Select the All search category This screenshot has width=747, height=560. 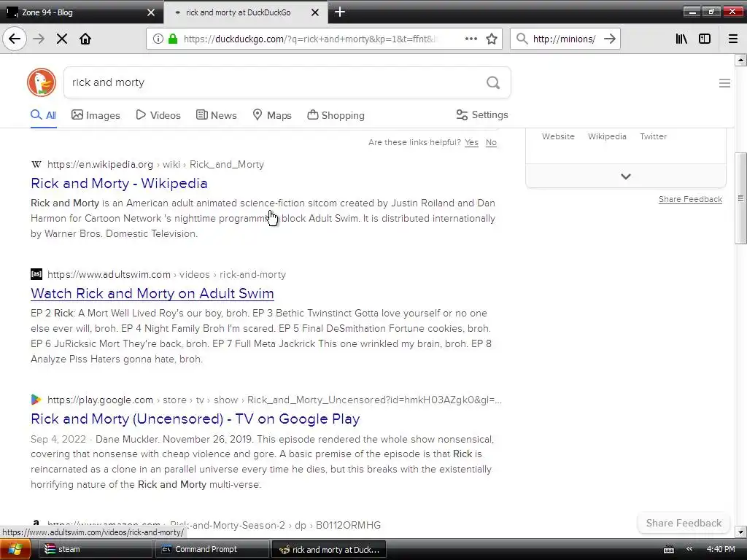tap(43, 115)
